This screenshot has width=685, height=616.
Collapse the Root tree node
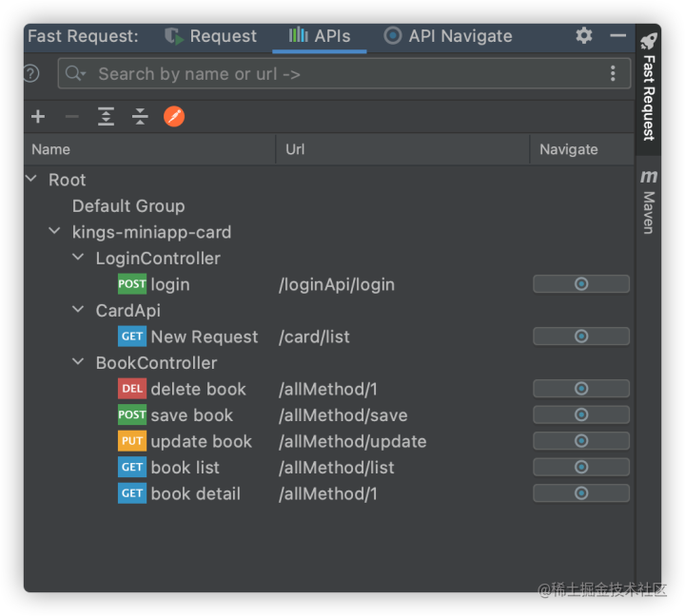(31, 179)
